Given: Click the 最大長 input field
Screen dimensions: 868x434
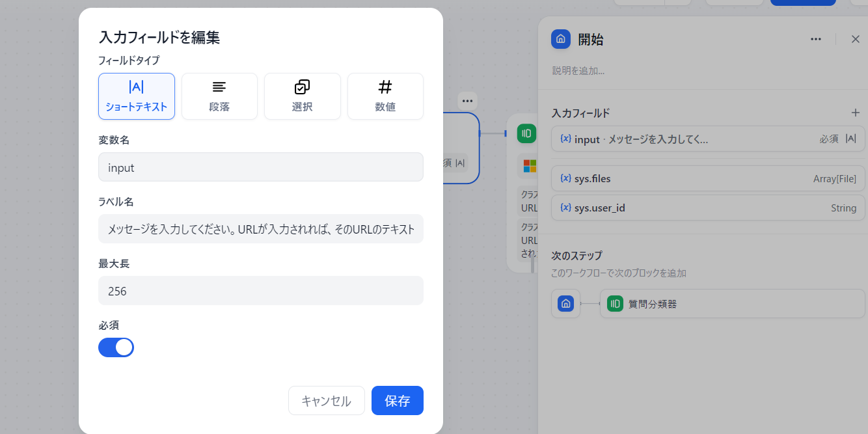Looking at the screenshot, I should (261, 291).
